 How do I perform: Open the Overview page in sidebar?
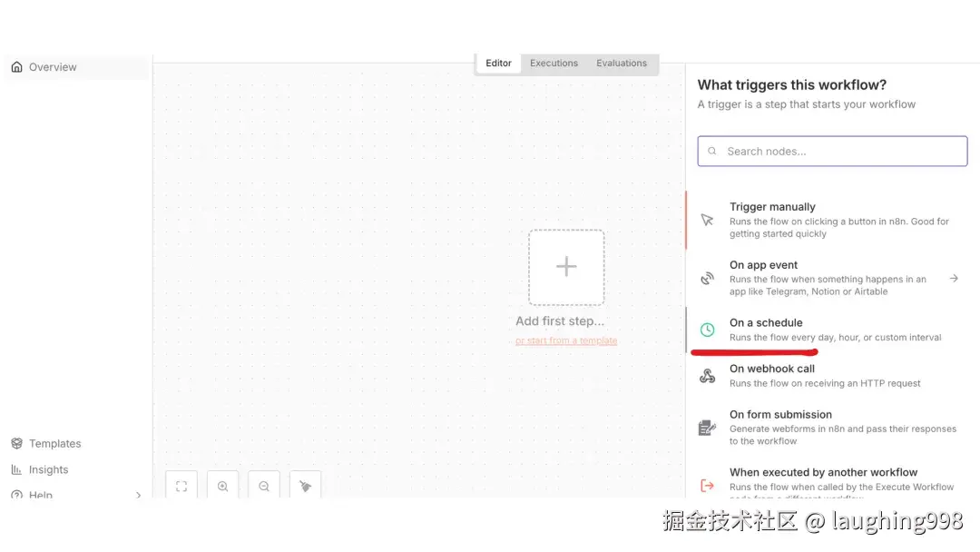[x=76, y=67]
